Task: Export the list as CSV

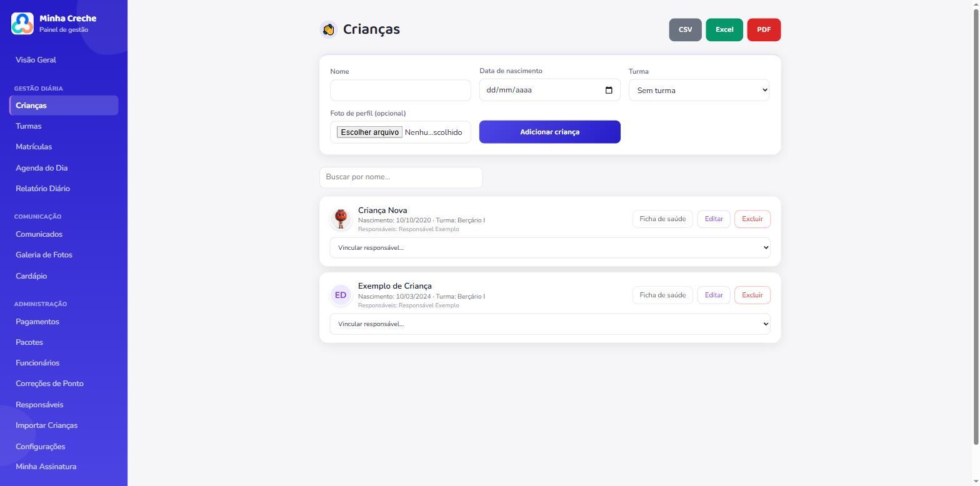Action: [x=685, y=30]
